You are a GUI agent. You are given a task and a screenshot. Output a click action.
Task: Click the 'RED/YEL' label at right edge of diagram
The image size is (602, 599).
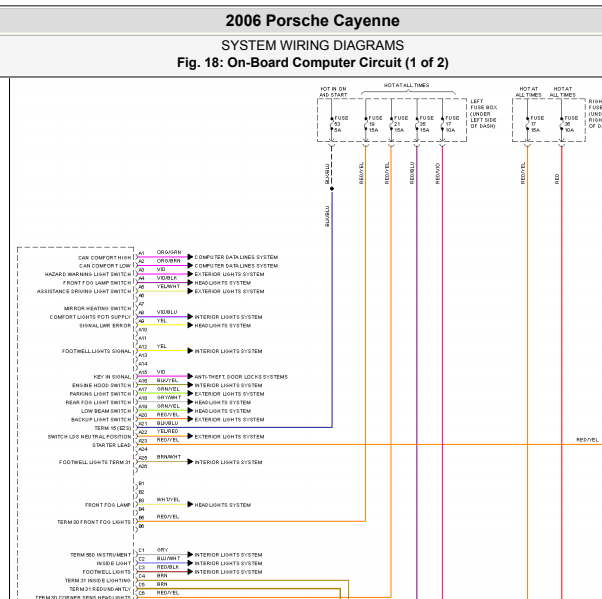[587, 440]
